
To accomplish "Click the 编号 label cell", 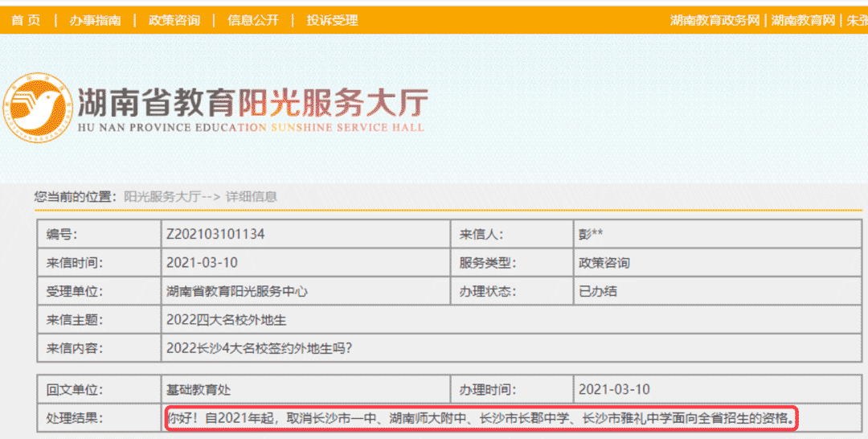I will [x=100, y=234].
